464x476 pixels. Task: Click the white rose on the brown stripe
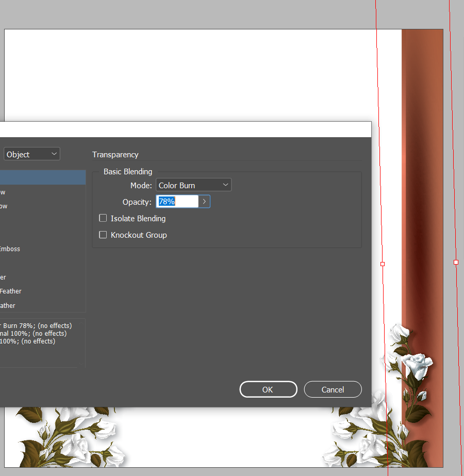click(x=417, y=367)
